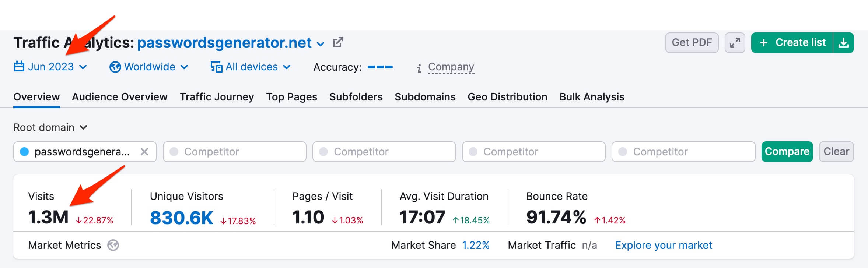This screenshot has height=268, width=868.
Task: Click the Market Metrics label
Action: coord(64,245)
